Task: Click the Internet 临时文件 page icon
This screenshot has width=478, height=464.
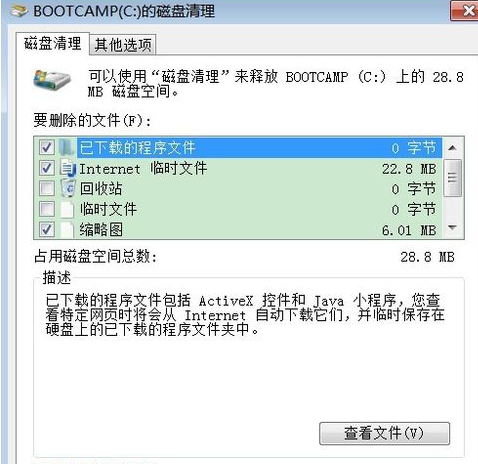Action: click(x=68, y=168)
